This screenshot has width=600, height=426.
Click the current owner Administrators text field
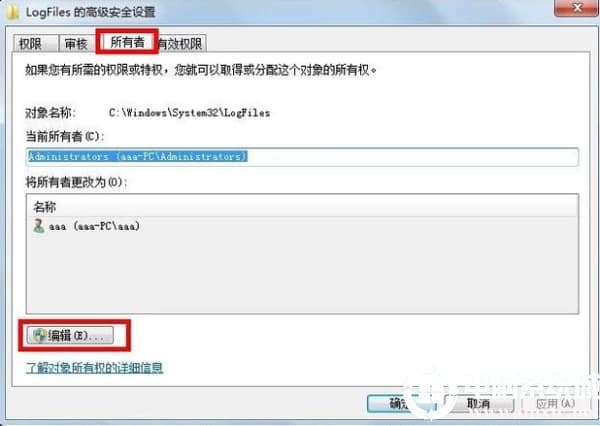click(x=302, y=157)
